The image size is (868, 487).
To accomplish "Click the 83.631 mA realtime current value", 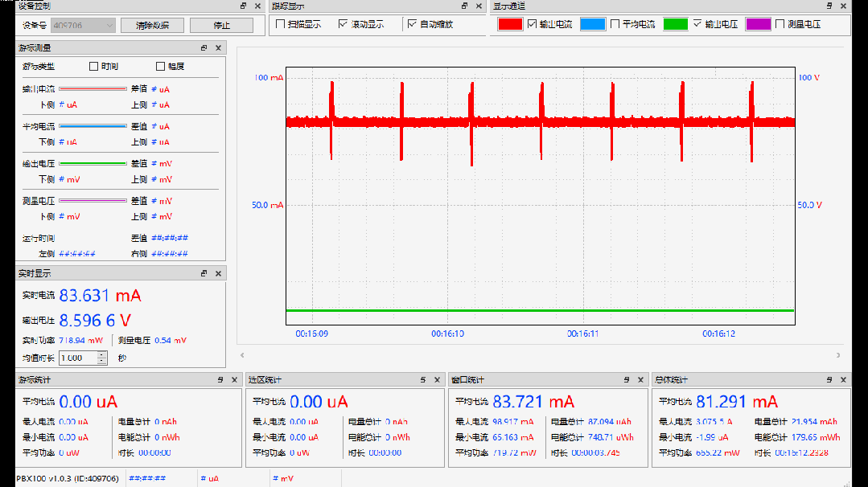I will 101,296.
